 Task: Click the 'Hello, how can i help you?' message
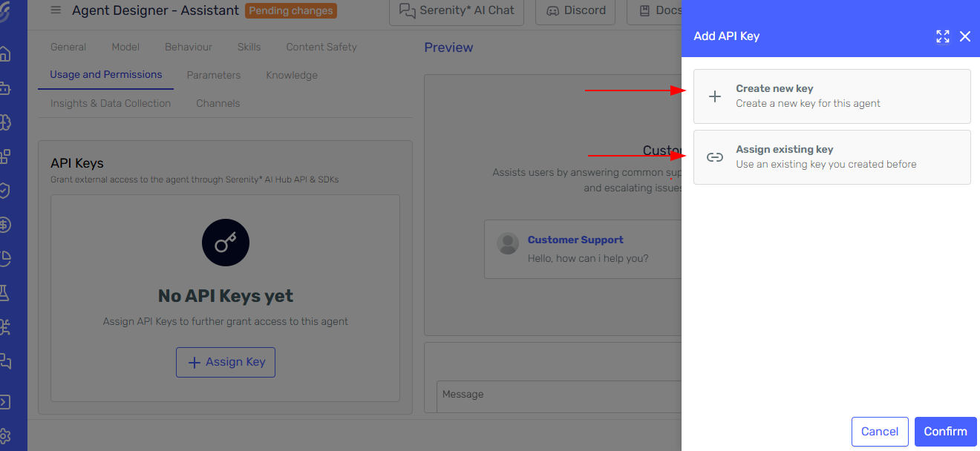click(588, 258)
